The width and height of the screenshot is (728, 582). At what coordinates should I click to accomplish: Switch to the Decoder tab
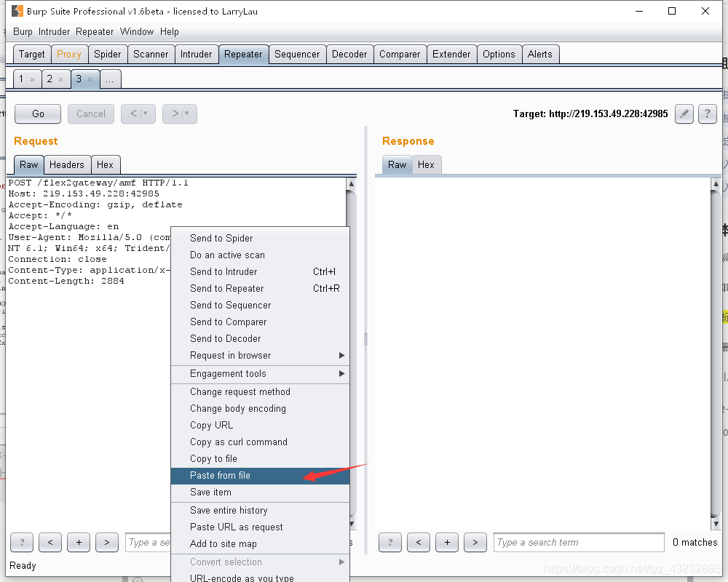349,55
